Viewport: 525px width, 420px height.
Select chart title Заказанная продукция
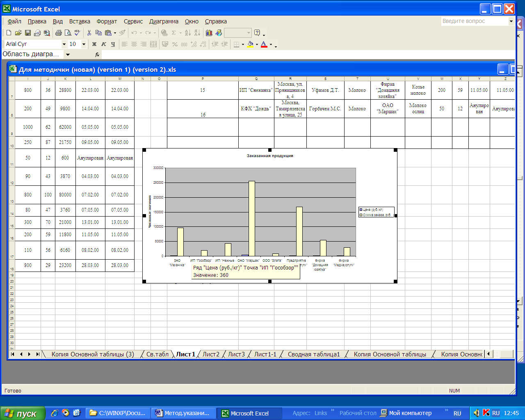coord(270,156)
